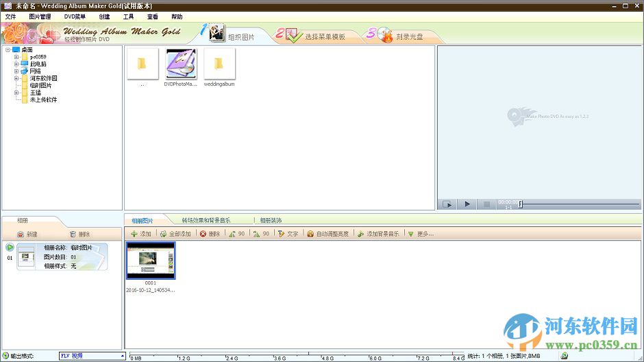Viewport: 644px width, 362px height.
Task: Switch to 转场效果和背景音乐 tab
Action: (x=206, y=221)
